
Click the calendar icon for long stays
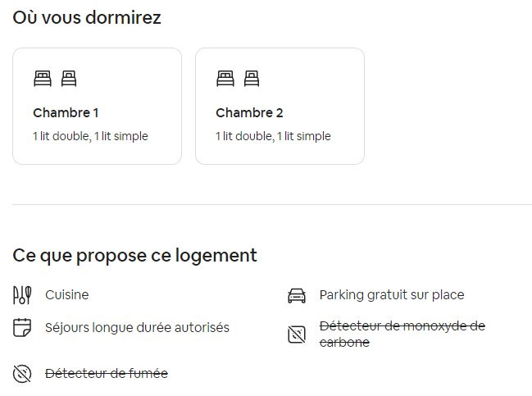[x=22, y=328]
